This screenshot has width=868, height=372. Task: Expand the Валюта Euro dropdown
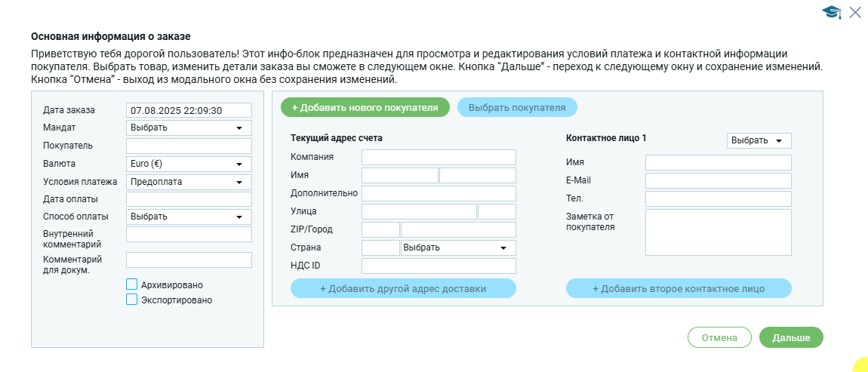pyautogui.click(x=189, y=164)
